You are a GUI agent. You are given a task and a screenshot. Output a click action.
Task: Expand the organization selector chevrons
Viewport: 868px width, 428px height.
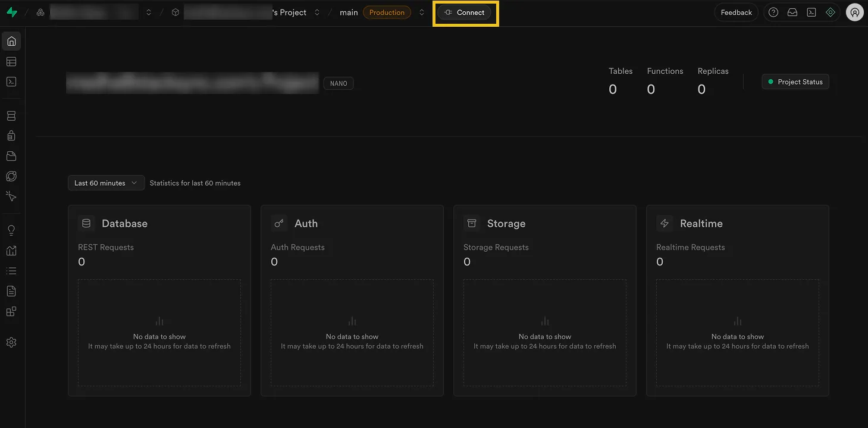[x=149, y=12]
